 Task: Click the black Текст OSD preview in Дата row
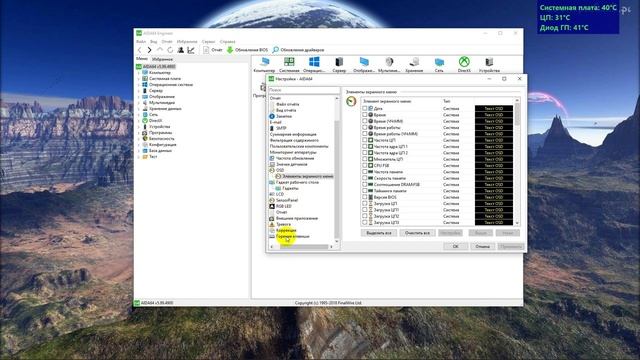494,109
